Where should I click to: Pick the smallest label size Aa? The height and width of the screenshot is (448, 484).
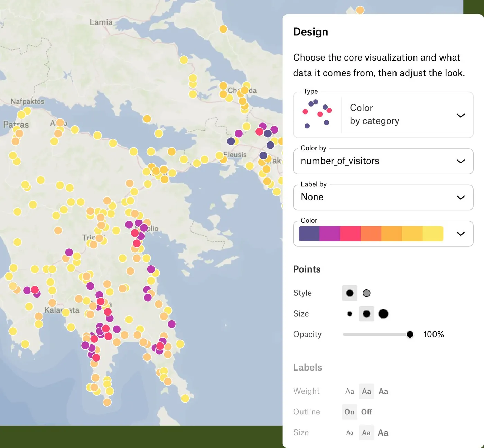(350, 432)
